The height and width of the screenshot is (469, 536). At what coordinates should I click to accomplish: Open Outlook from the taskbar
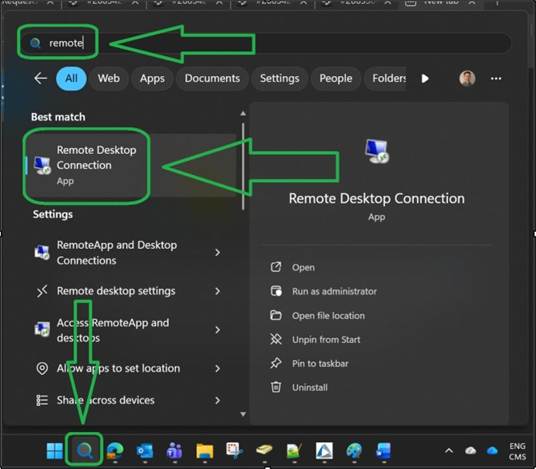coord(145,451)
